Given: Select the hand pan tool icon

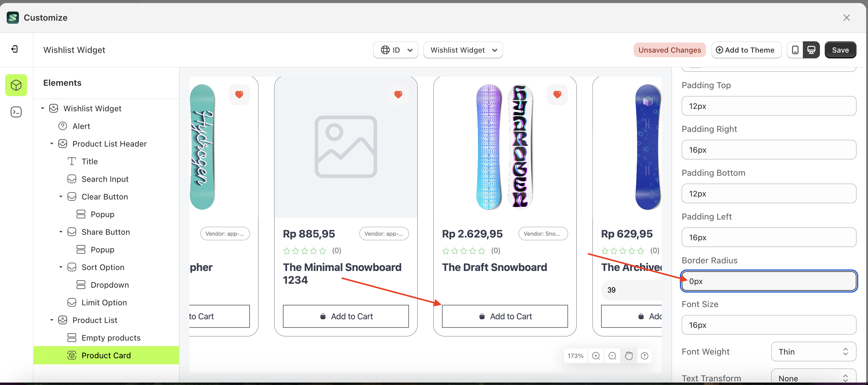Looking at the screenshot, I should pos(629,356).
